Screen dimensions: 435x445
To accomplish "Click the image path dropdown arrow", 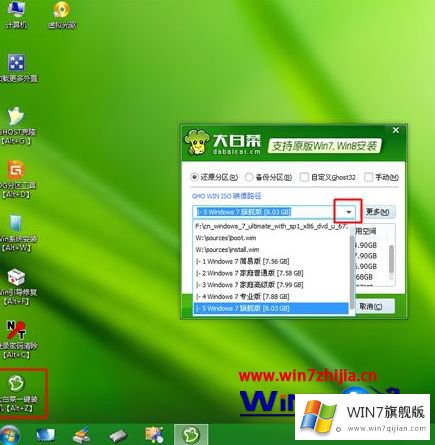I will [x=348, y=212].
